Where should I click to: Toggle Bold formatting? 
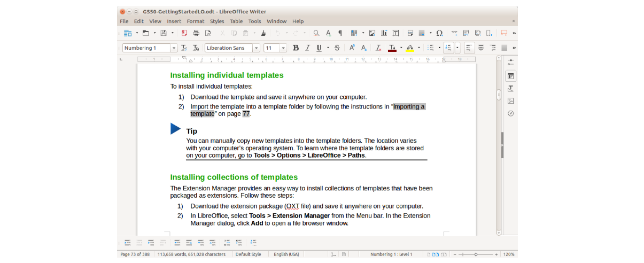(296, 48)
